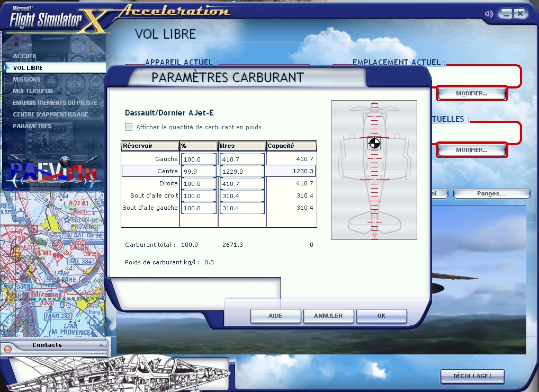
Task: Open ENREGISTREMENTS DU PILOTE menu entry
Action: pyautogui.click(x=55, y=103)
